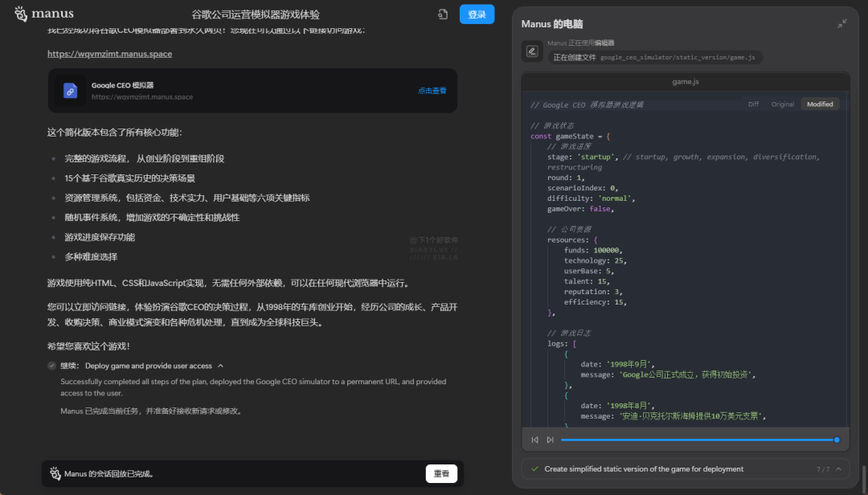This screenshot has height=495, width=868.
Task: Click the editor pencil icon
Action: (x=531, y=51)
